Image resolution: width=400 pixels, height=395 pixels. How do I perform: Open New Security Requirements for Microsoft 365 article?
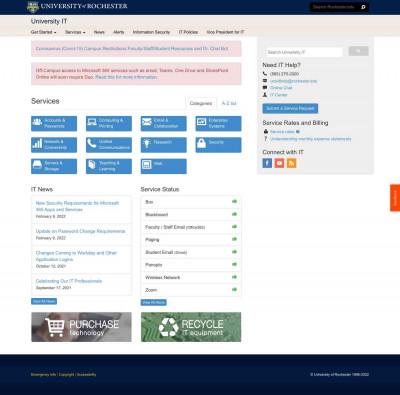[77, 206]
